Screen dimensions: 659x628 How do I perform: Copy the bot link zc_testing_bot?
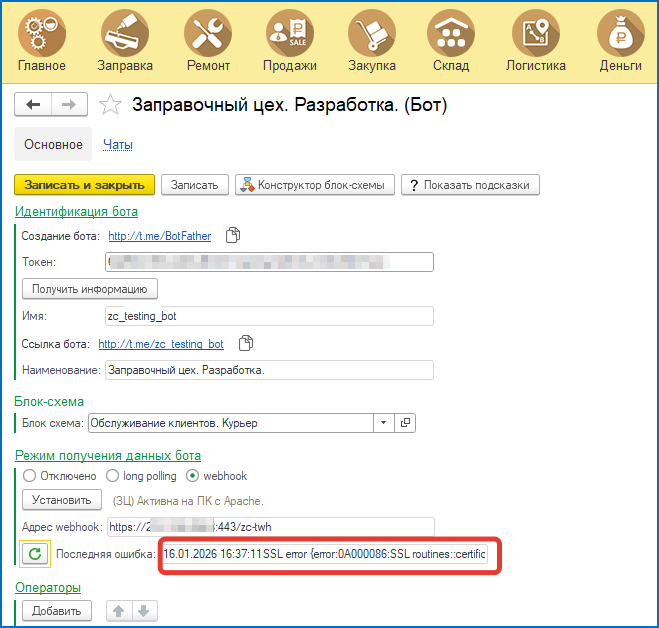[246, 343]
